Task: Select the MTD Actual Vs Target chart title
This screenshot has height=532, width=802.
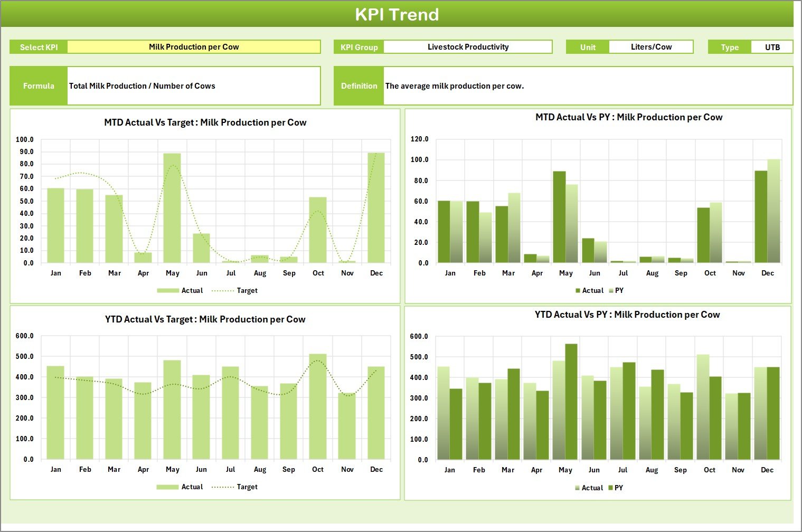Action: click(x=205, y=122)
